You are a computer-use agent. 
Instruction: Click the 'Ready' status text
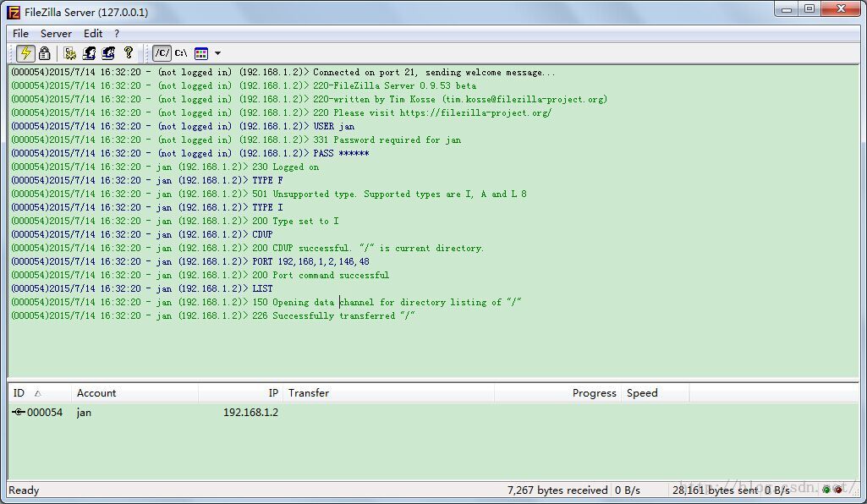click(24, 490)
